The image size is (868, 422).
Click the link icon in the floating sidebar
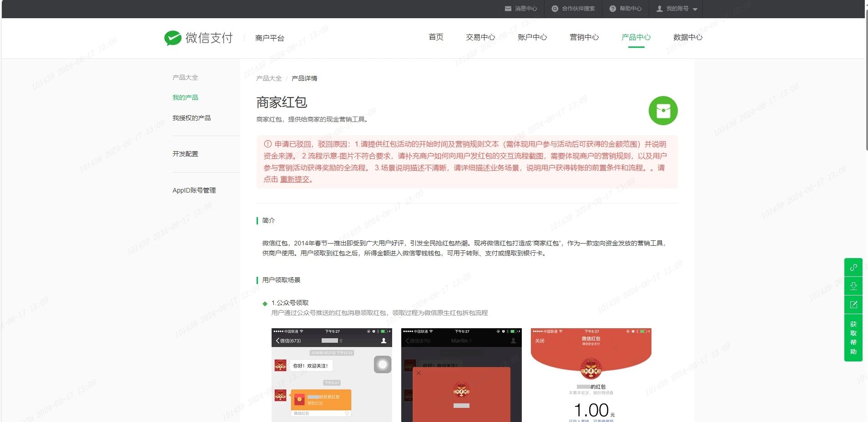pyautogui.click(x=853, y=267)
